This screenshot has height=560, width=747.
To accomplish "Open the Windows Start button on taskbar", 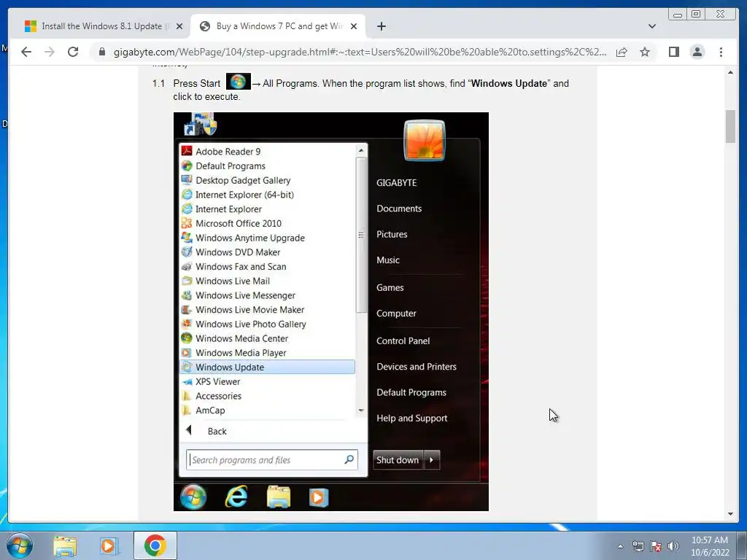I will 20,545.
